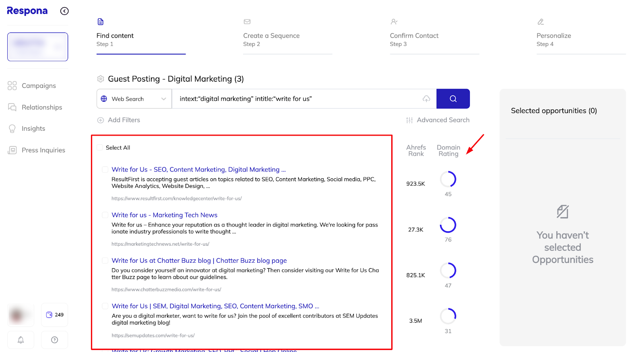Open Press Inquiries in the sidebar
Screen dimensions: 644x352
click(43, 150)
